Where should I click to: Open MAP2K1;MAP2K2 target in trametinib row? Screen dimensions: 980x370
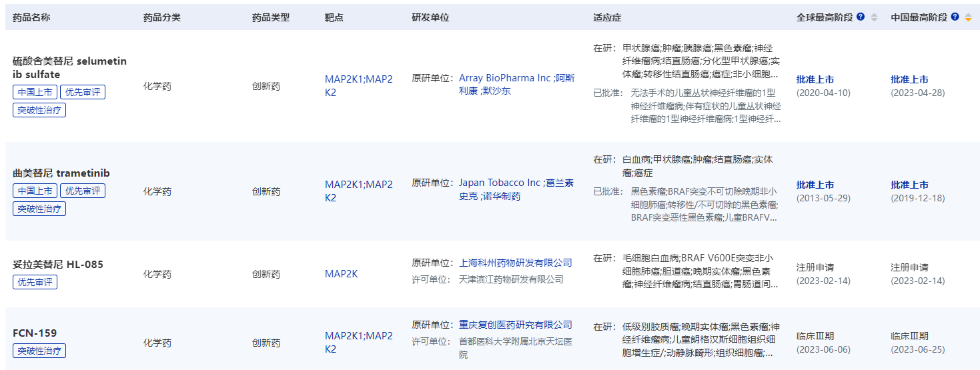click(x=359, y=191)
